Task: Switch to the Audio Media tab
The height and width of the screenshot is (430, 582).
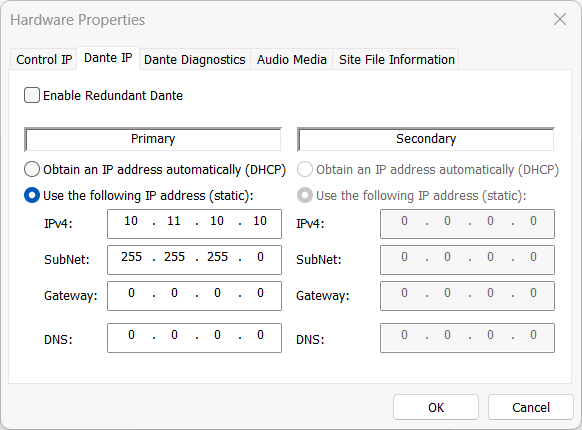Action: (x=292, y=59)
